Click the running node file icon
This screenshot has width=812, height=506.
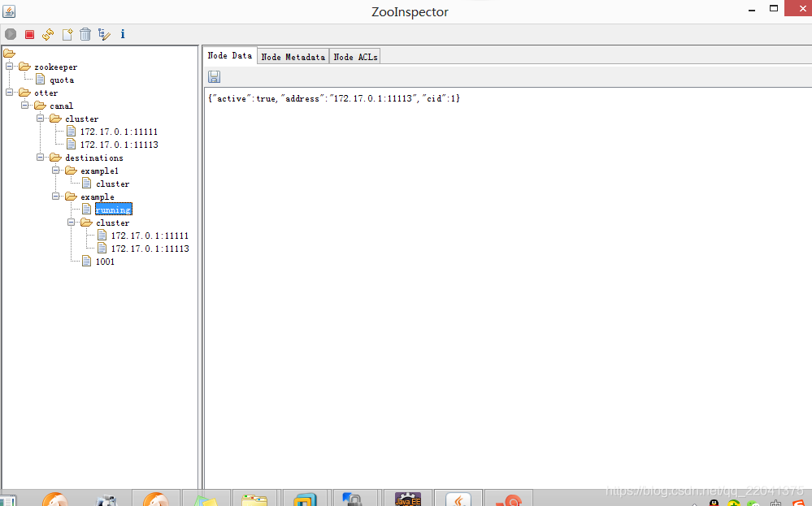coord(87,209)
